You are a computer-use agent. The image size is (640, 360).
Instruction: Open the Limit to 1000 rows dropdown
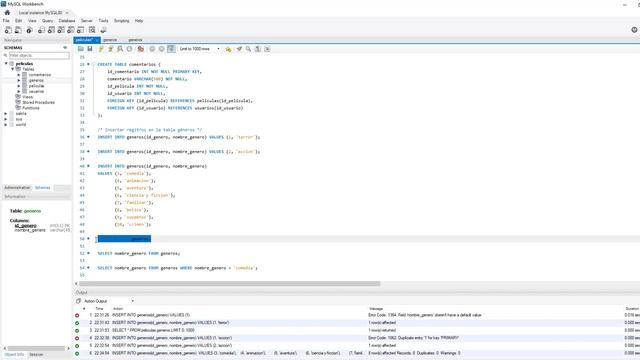coord(200,49)
